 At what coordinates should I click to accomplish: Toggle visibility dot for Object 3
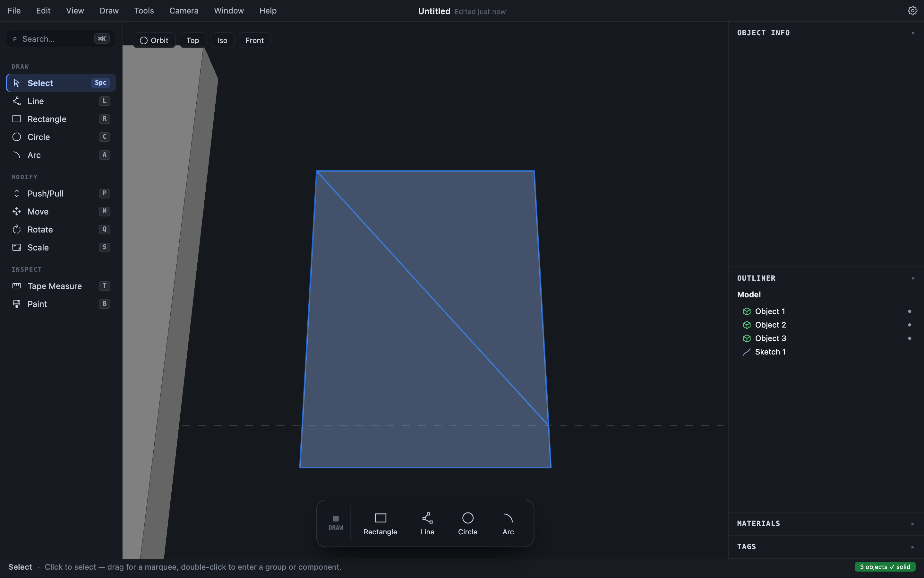(910, 338)
